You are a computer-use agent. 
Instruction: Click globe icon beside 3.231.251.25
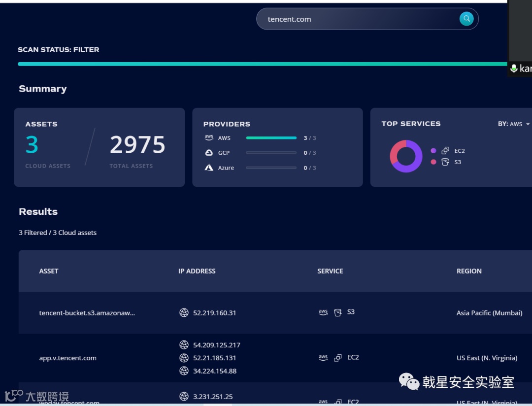(x=184, y=396)
